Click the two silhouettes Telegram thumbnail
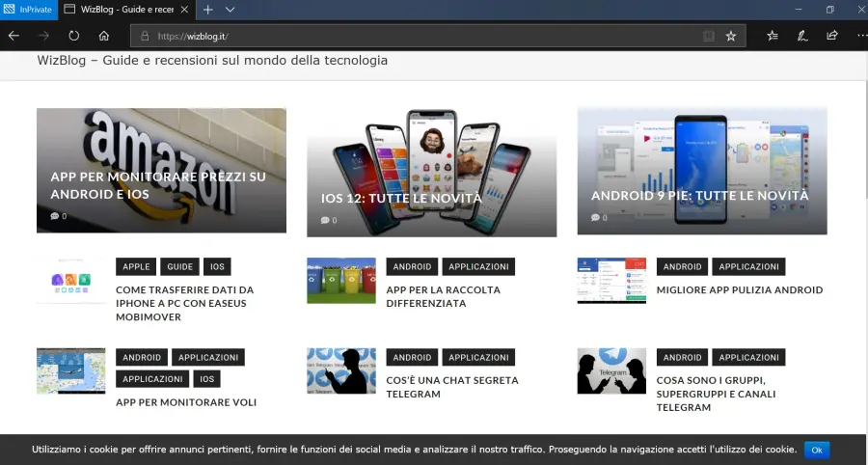The width and height of the screenshot is (868, 465). tap(611, 370)
